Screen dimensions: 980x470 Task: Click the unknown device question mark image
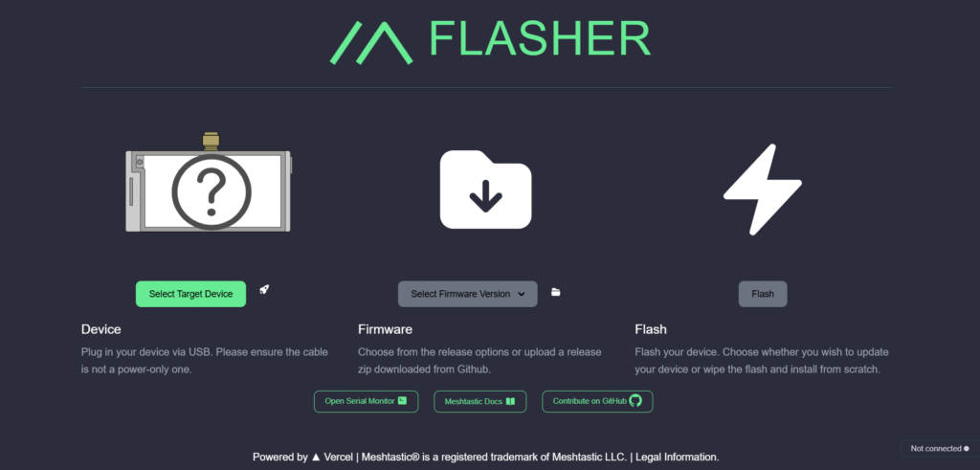209,182
